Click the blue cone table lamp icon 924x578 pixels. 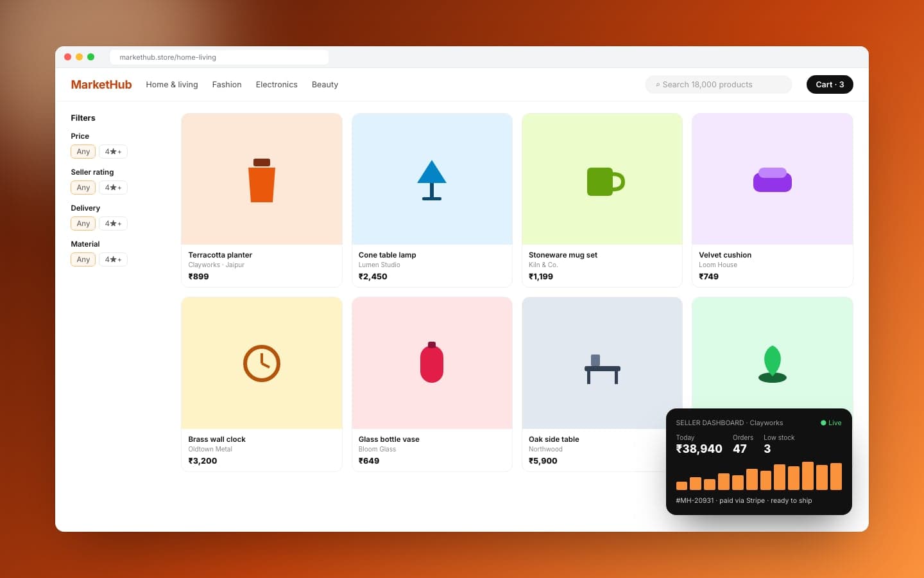[432, 180]
